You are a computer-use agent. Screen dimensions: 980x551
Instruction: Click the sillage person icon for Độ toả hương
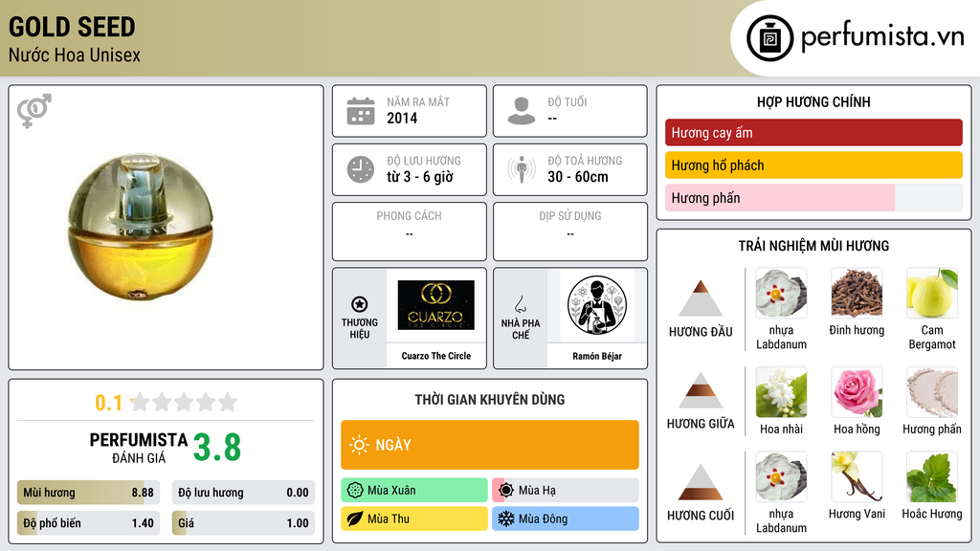(x=522, y=169)
